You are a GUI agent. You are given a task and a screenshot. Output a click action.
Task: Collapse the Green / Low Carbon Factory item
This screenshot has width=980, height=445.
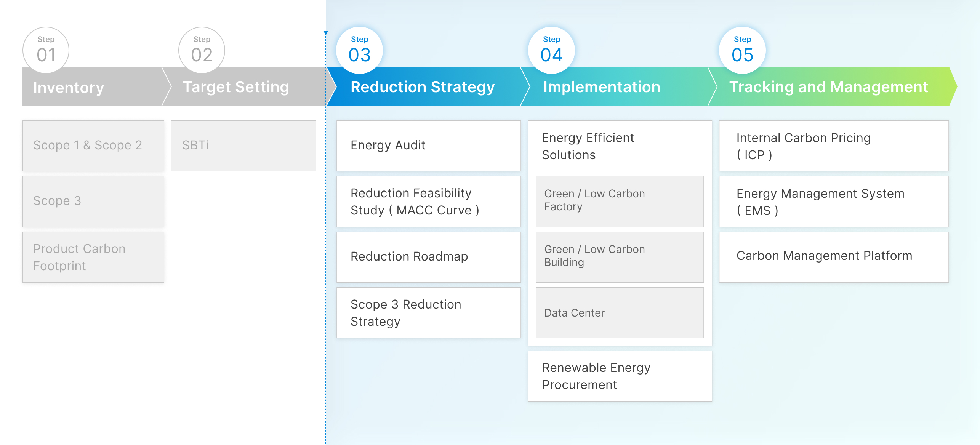tap(619, 201)
